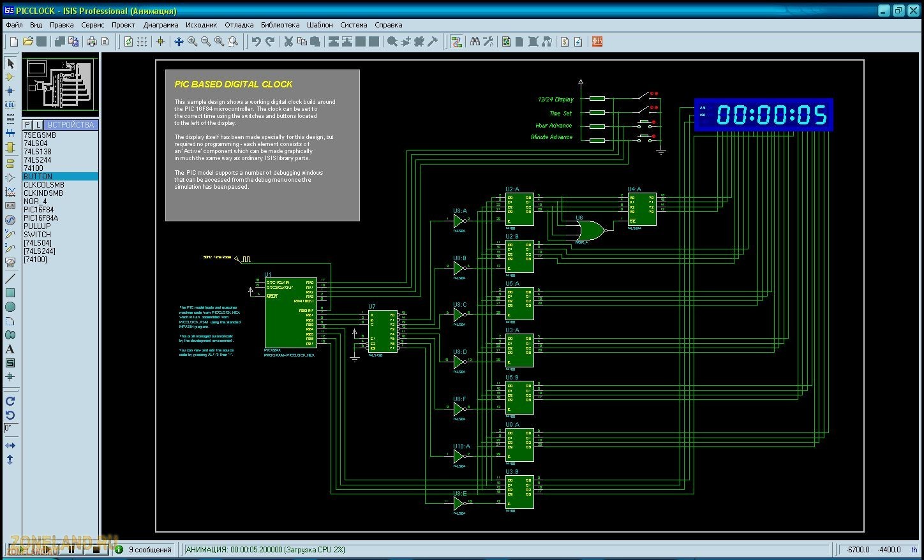
Task: Select generator mode
Action: pyautogui.click(x=10, y=220)
